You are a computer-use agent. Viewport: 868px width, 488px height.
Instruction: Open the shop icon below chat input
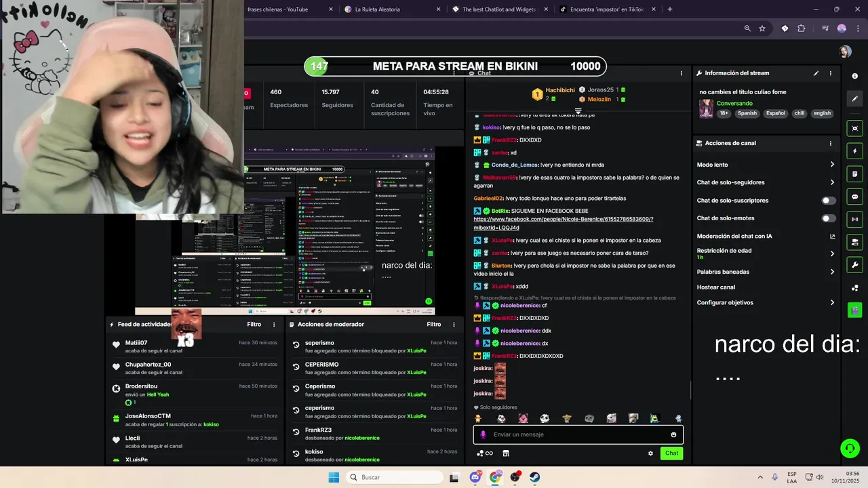click(x=505, y=453)
